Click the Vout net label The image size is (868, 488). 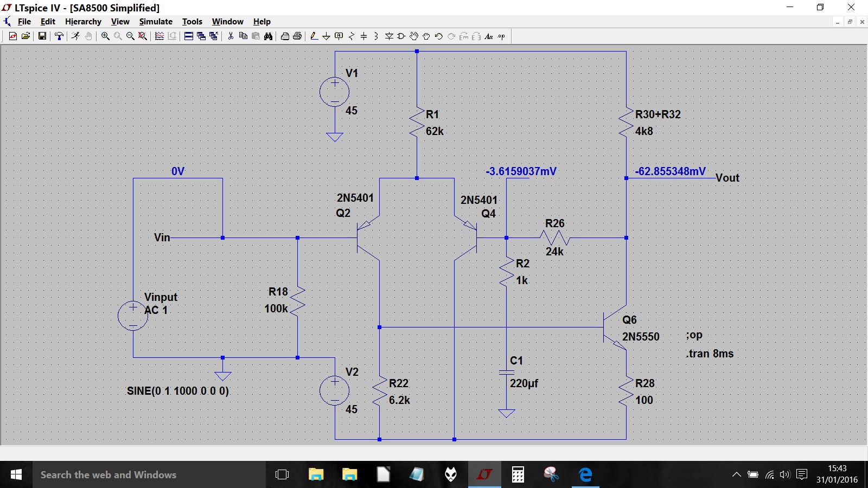[727, 178]
